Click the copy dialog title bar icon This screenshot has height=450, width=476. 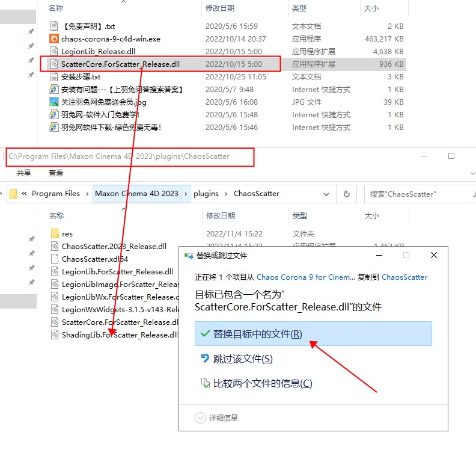coord(189,256)
